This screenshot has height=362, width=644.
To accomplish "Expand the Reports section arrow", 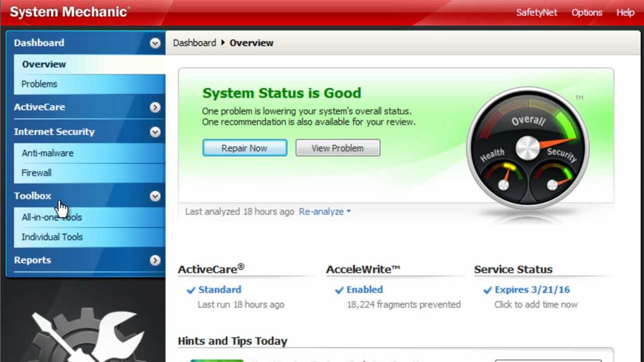I will tap(155, 260).
